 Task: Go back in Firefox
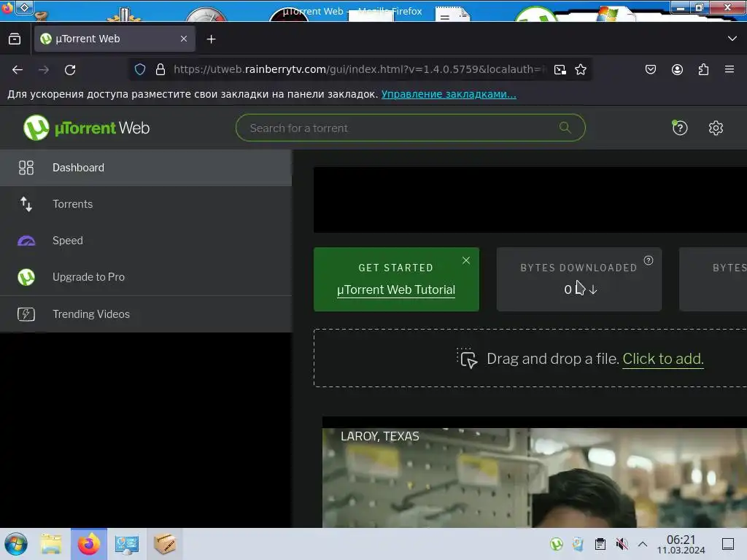(x=18, y=69)
